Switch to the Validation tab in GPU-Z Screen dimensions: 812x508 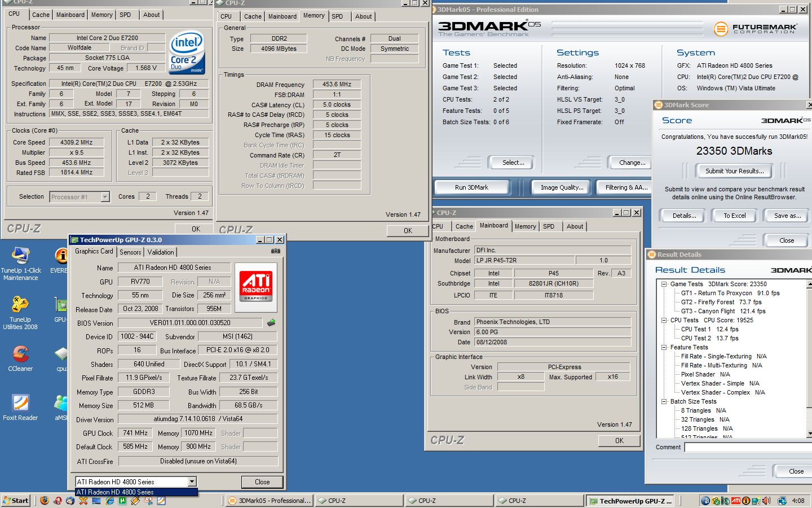coord(161,252)
